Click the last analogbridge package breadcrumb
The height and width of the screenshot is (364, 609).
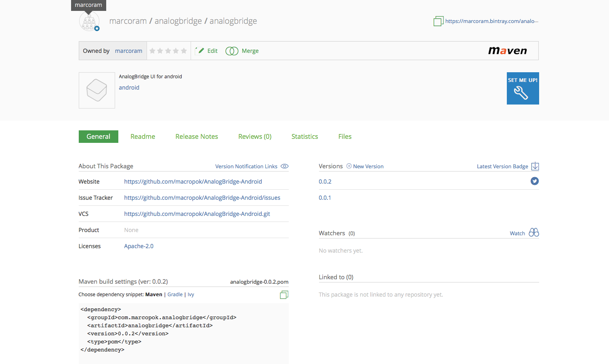[x=233, y=21]
